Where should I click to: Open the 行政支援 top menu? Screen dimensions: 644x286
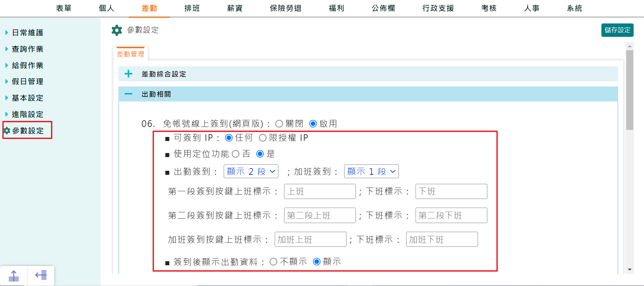[438, 8]
